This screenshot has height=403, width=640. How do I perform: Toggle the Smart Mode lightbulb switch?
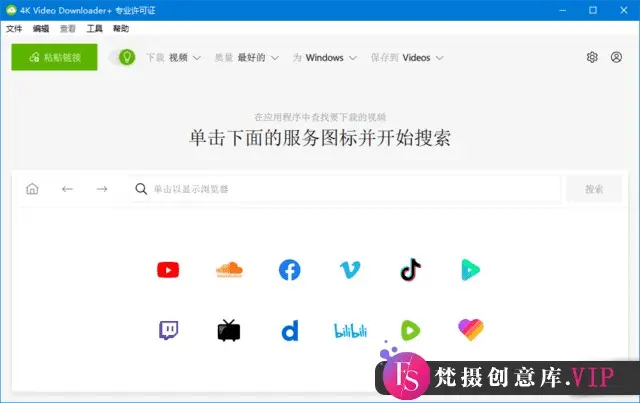(122, 57)
